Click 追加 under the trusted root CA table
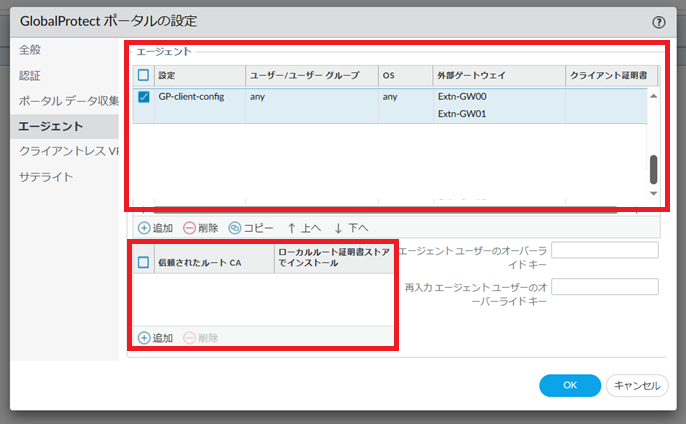The image size is (686, 424). tap(155, 338)
